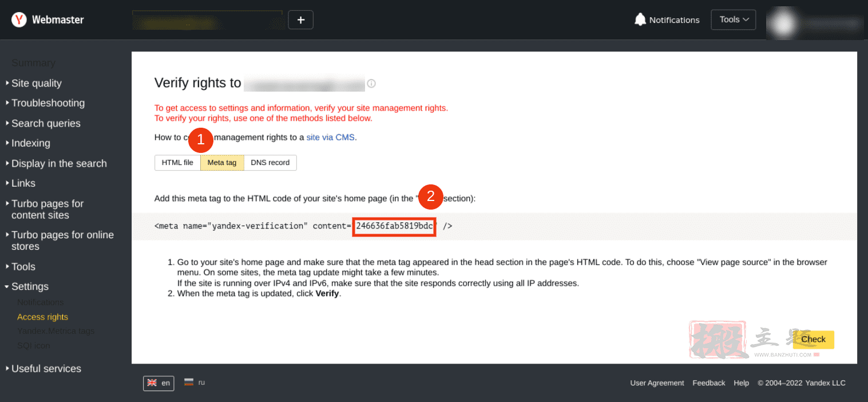Expand Display in the search section
Image resolution: width=868 pixels, height=402 pixels.
(59, 163)
